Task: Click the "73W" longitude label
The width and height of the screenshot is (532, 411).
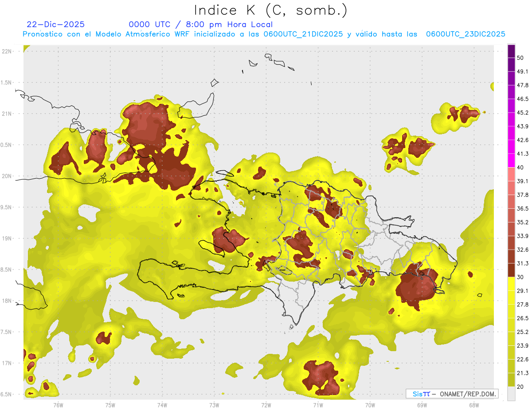Action: [214, 405]
